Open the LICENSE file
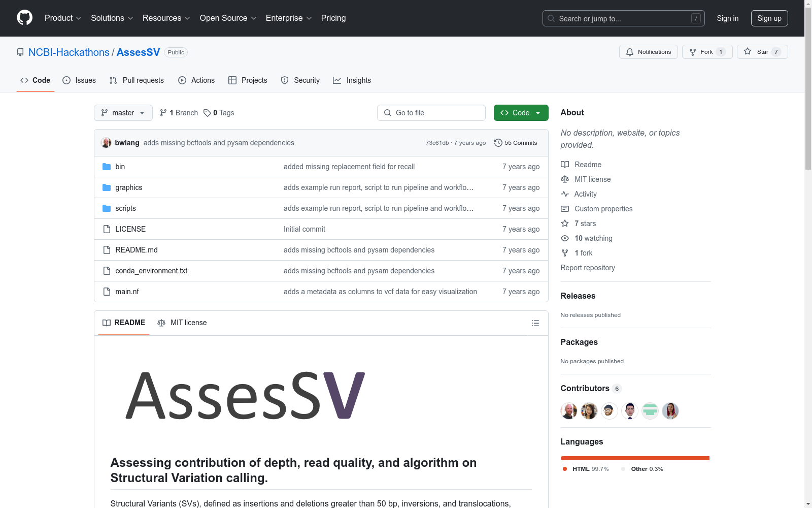 coord(130,229)
